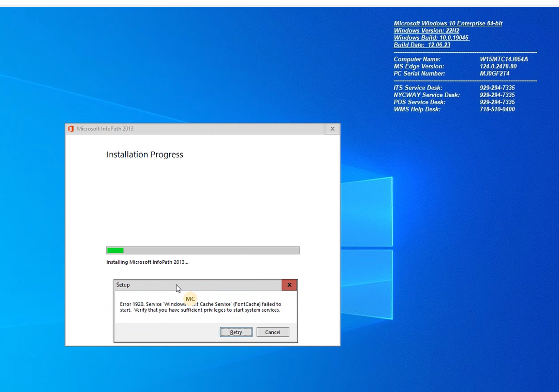The image size is (559, 392).
Task: Click PC serial number MJ0GF2T4
Action: [494, 73]
